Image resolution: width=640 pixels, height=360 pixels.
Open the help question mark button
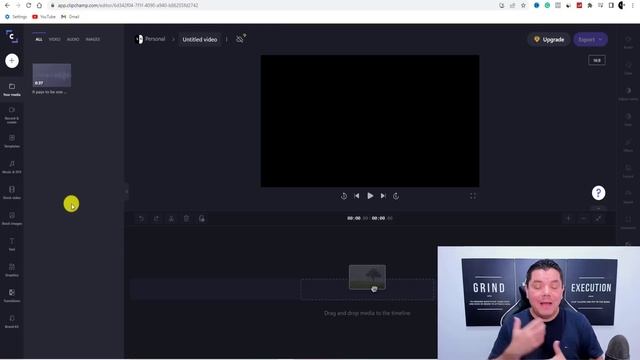coord(598,193)
